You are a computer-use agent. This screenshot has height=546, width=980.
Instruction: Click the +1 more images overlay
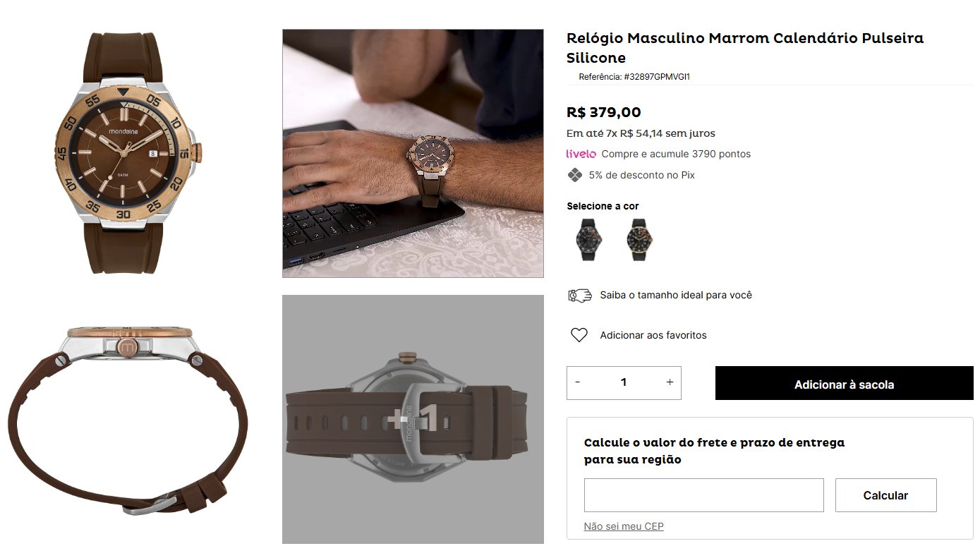413,419
